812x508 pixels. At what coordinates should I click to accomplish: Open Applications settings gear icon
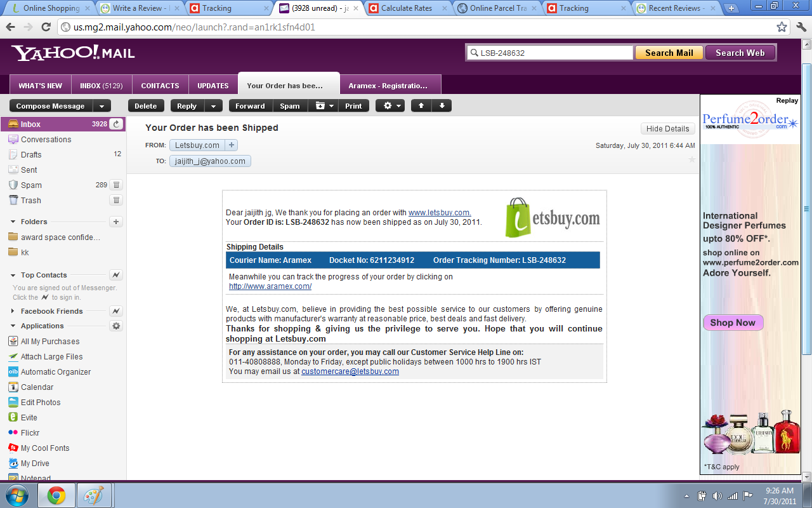pos(116,326)
